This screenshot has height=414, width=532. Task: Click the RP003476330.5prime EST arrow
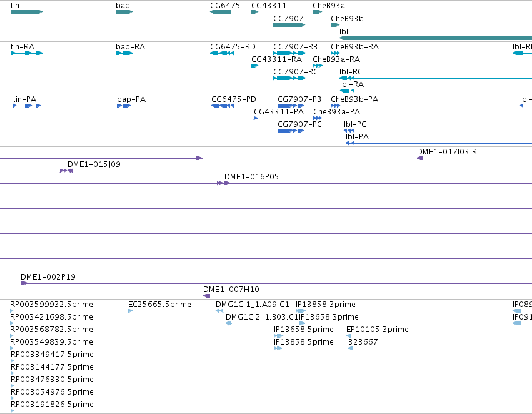coord(13,386)
